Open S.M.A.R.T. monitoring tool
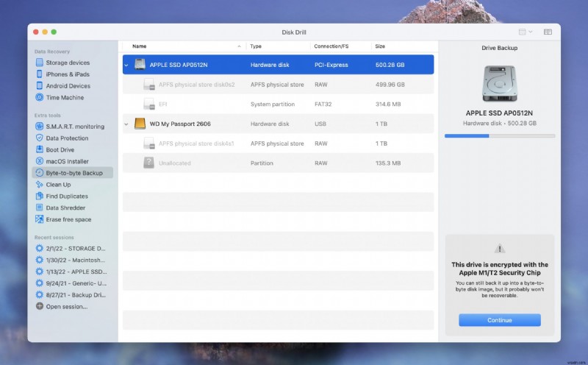Image resolution: width=588 pixels, height=365 pixels. (74, 127)
